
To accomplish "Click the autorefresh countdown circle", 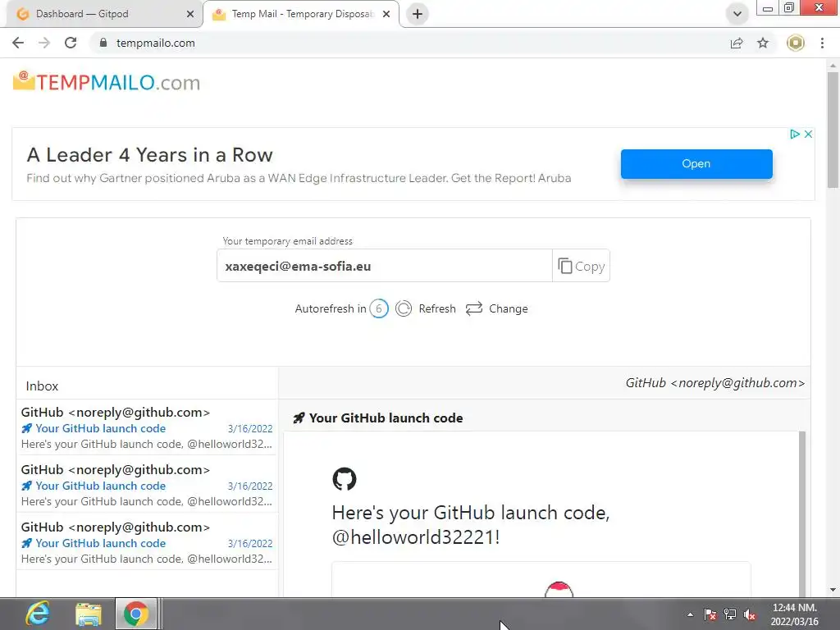I will [x=379, y=308].
